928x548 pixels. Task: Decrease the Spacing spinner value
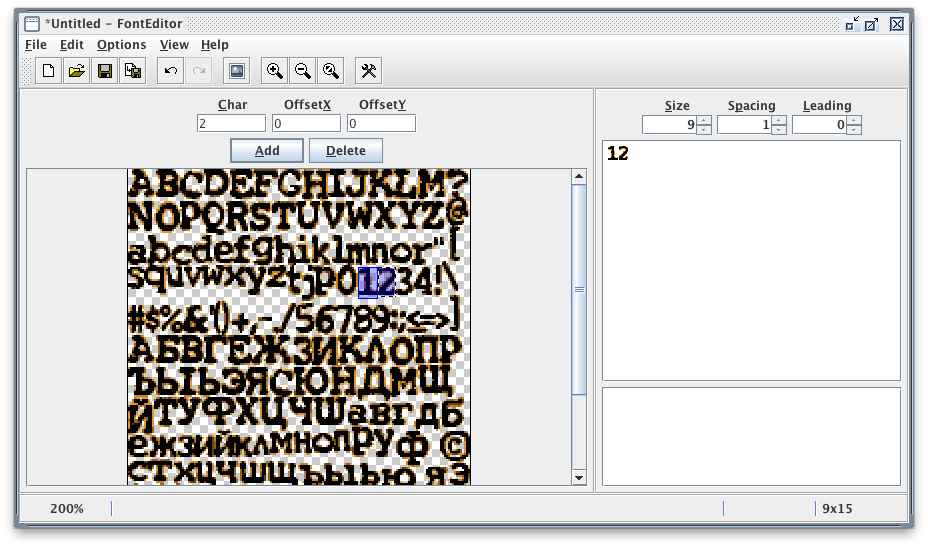(779, 130)
